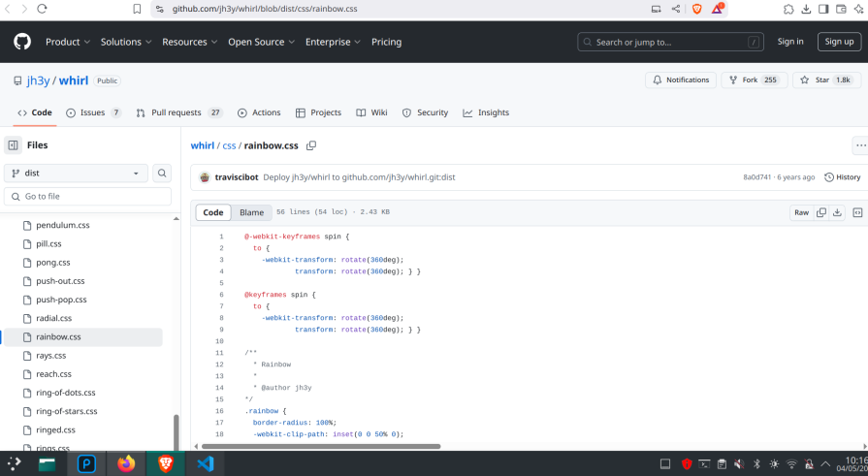The image size is (868, 476).
Task: Open the dist branch dropdown
Action: point(76,174)
